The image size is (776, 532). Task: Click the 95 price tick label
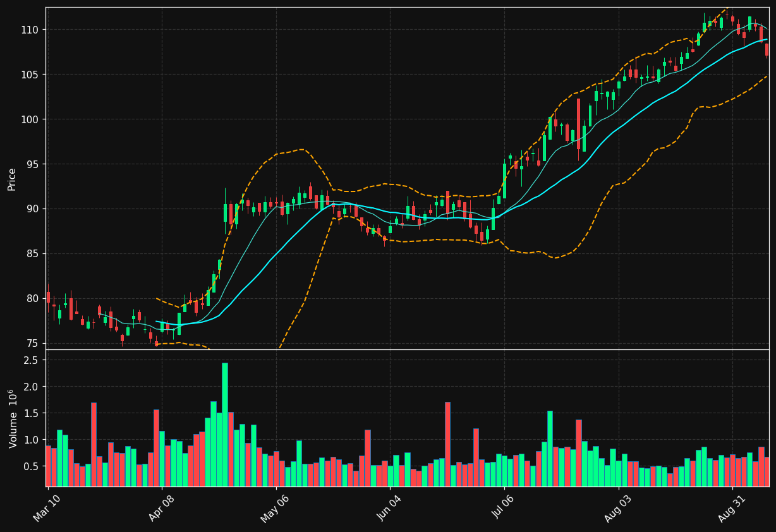click(x=32, y=164)
